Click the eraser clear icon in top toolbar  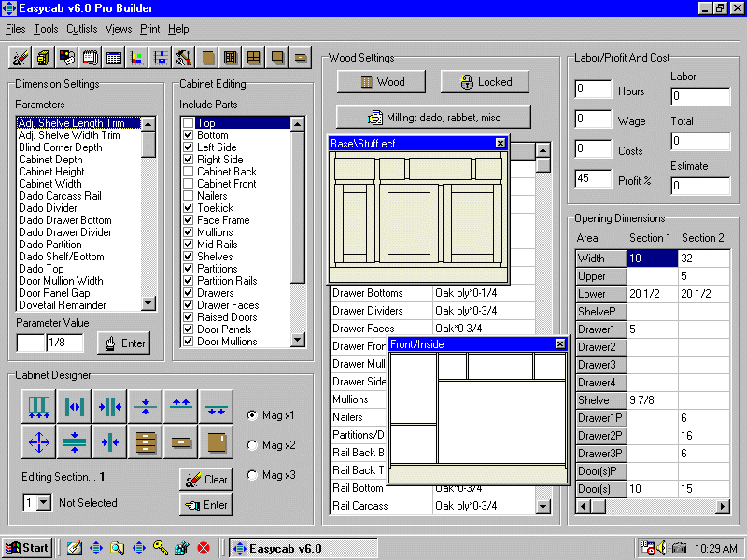point(20,58)
